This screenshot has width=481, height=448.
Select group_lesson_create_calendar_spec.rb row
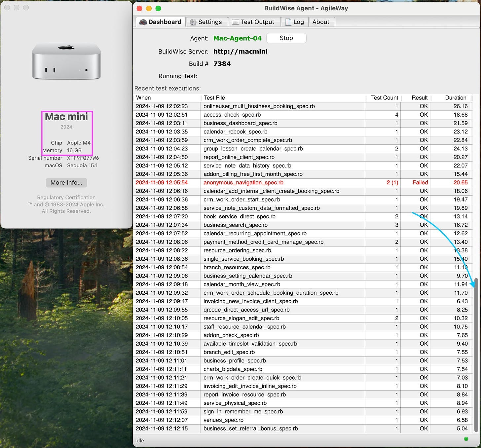(302, 149)
